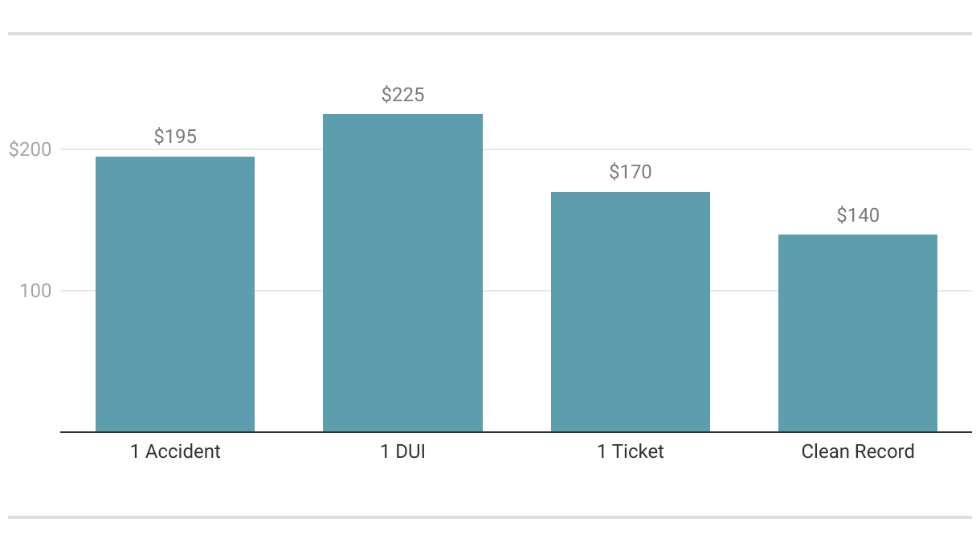Screen dimensions: 980x543
Task: Click the chart's bottom baseline axis
Action: pyautogui.click(x=514, y=432)
